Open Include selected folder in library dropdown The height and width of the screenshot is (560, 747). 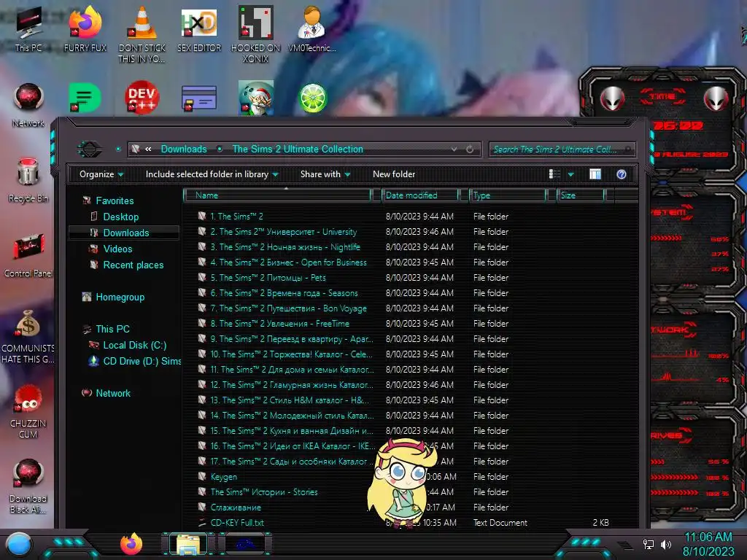pyautogui.click(x=212, y=174)
